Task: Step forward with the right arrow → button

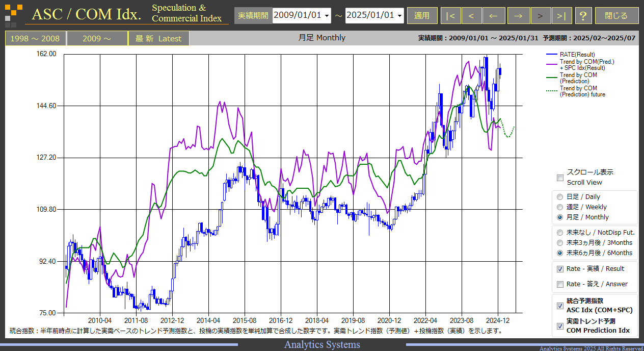Action: pos(518,16)
